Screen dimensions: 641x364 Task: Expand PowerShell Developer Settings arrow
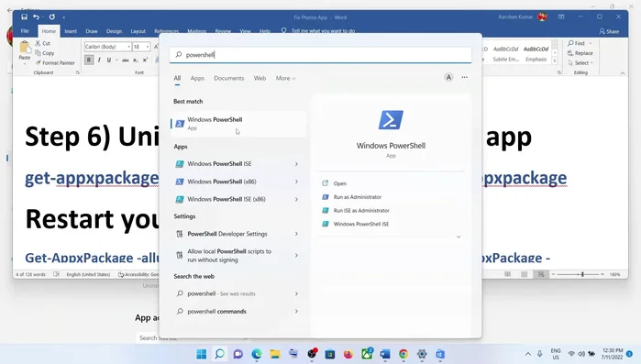[x=296, y=234]
